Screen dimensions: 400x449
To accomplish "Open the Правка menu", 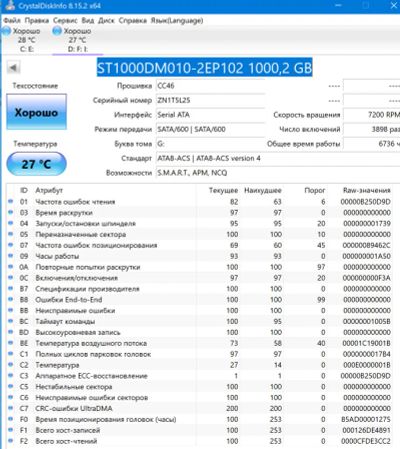I will point(37,21).
